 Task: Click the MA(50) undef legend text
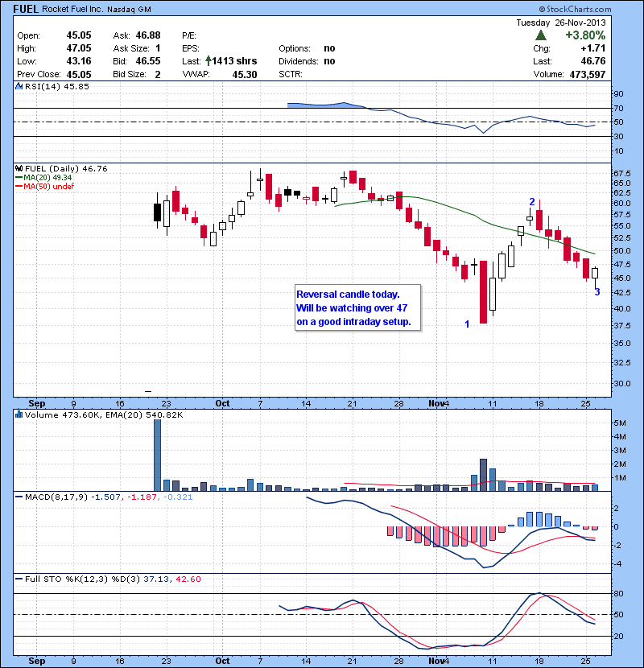click(48, 186)
